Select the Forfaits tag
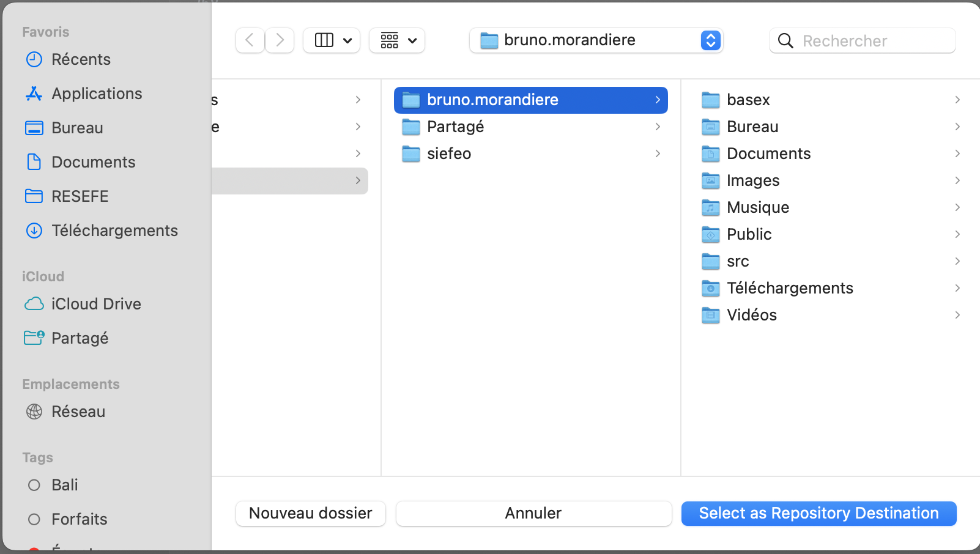The image size is (980, 554). 79,519
